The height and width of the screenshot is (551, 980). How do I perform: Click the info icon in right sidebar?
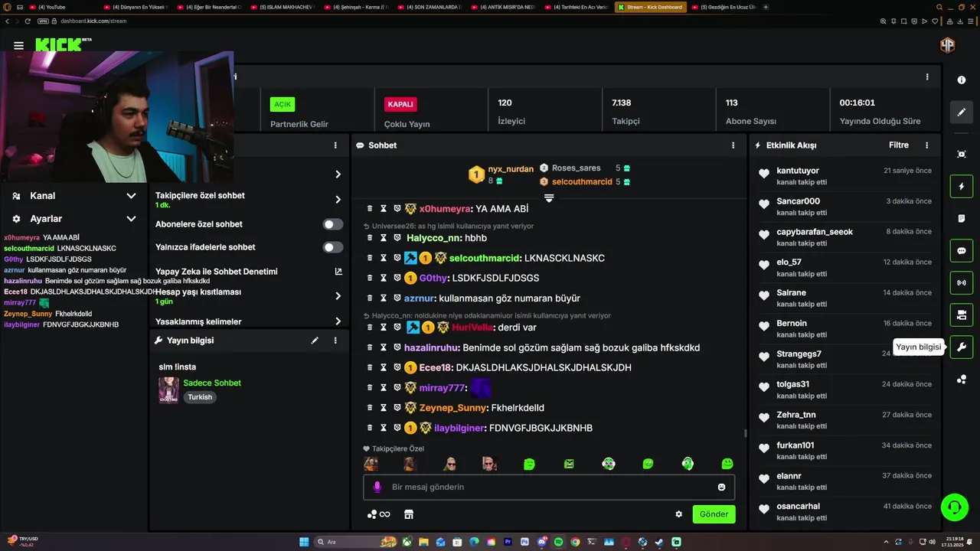click(962, 80)
